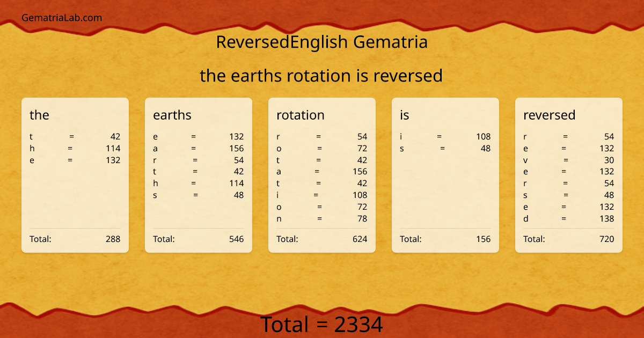Click 'Total:' label in the 'is' card
The width and height of the screenshot is (644, 338).
[x=411, y=239]
